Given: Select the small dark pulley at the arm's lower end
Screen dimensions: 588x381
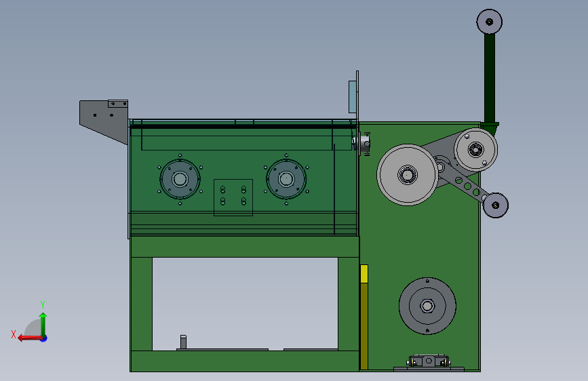Looking at the screenshot, I should pos(495,205).
